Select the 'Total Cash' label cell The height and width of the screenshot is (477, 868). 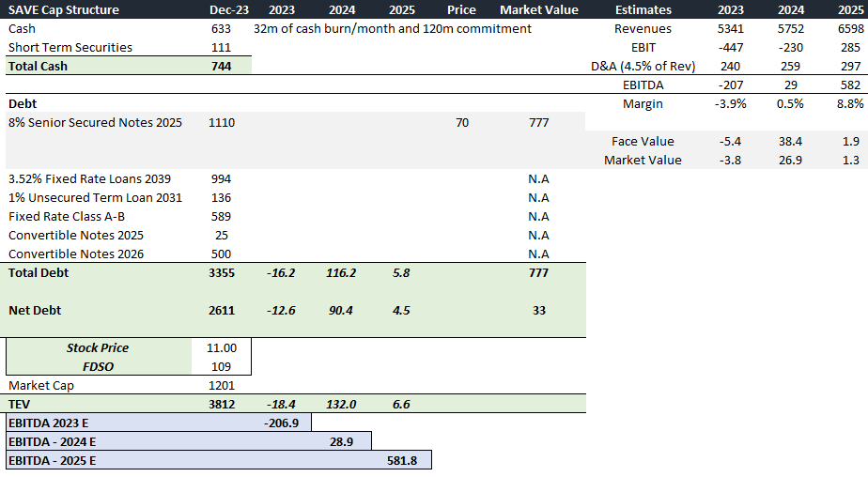[x=38, y=67]
